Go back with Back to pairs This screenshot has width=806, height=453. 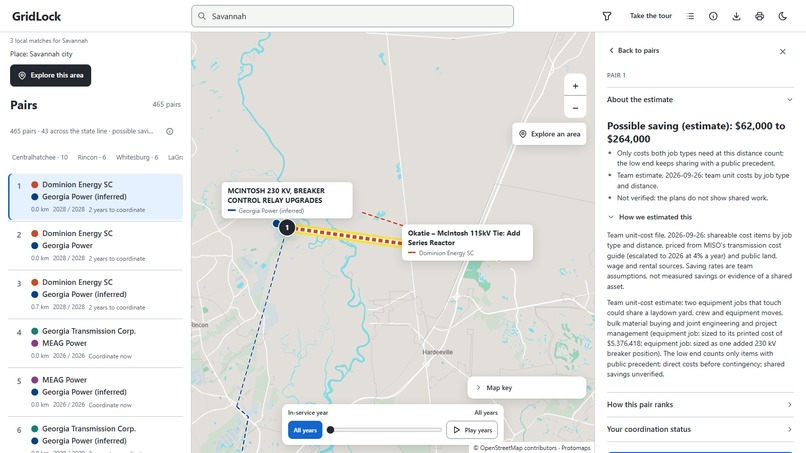tap(634, 50)
